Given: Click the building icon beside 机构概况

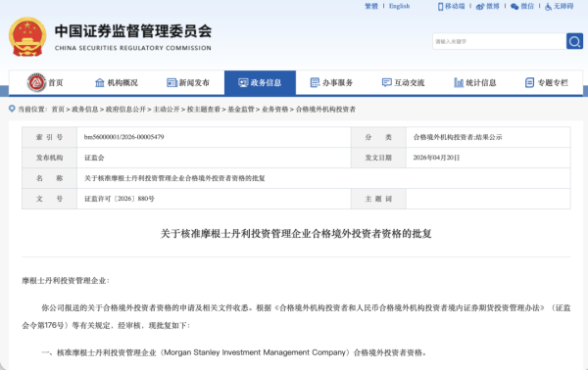Looking at the screenshot, I should [99, 82].
